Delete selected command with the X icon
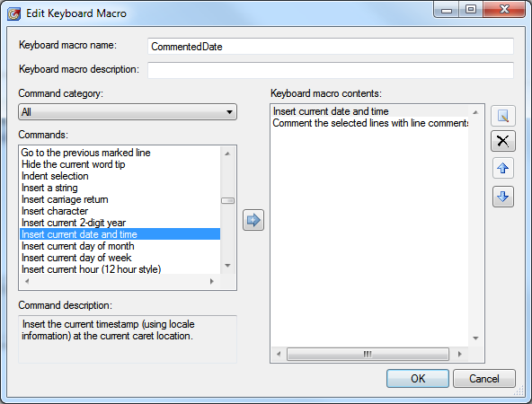The image size is (532, 404). (x=503, y=141)
